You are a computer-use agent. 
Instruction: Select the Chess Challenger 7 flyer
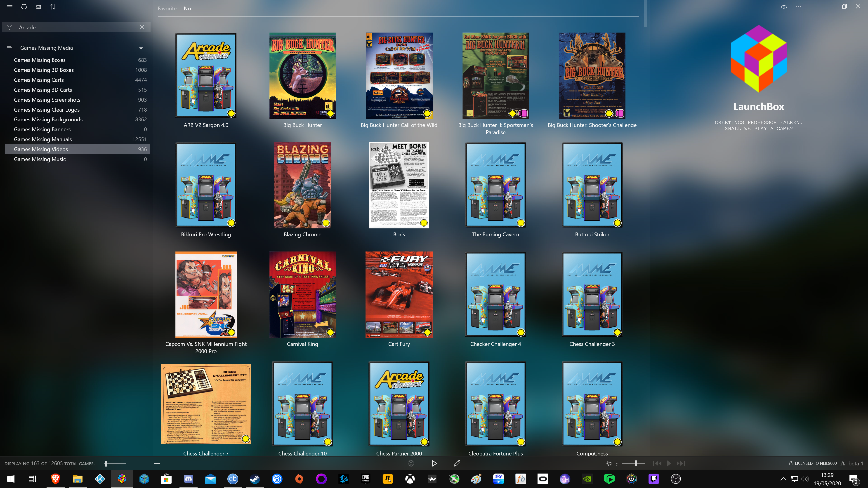click(x=206, y=404)
